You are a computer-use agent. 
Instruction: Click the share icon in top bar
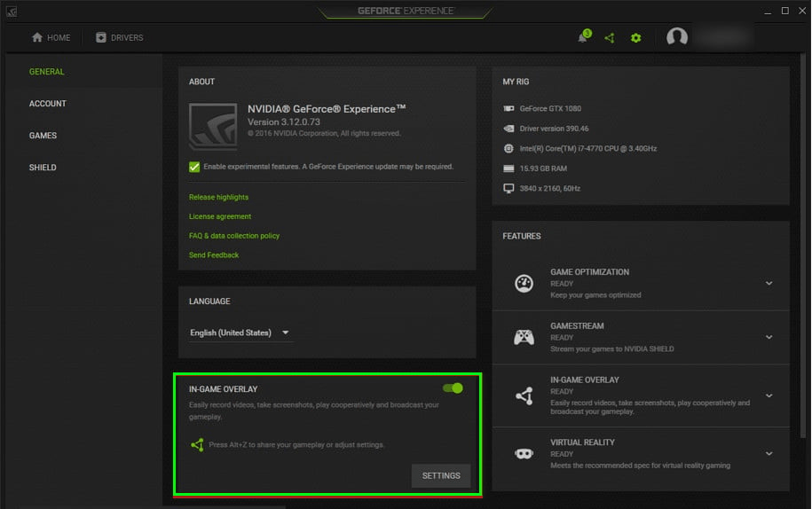(610, 37)
